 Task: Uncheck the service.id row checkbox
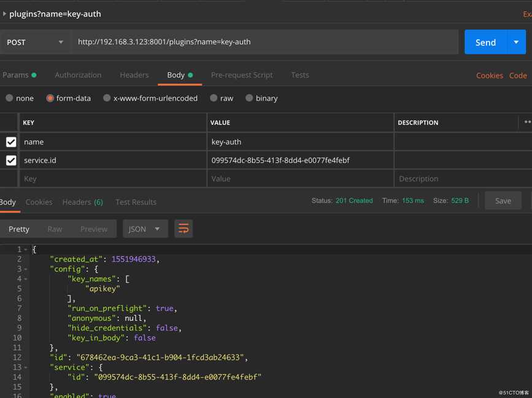click(11, 160)
